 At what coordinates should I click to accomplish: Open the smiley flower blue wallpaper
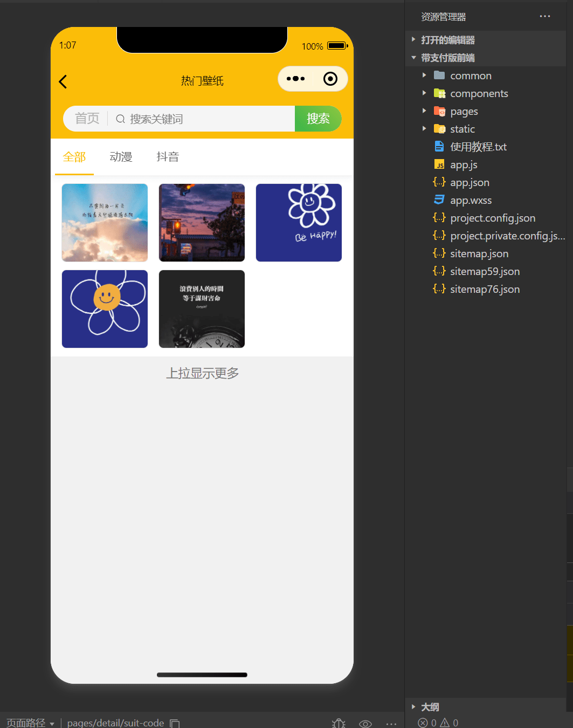pos(105,309)
